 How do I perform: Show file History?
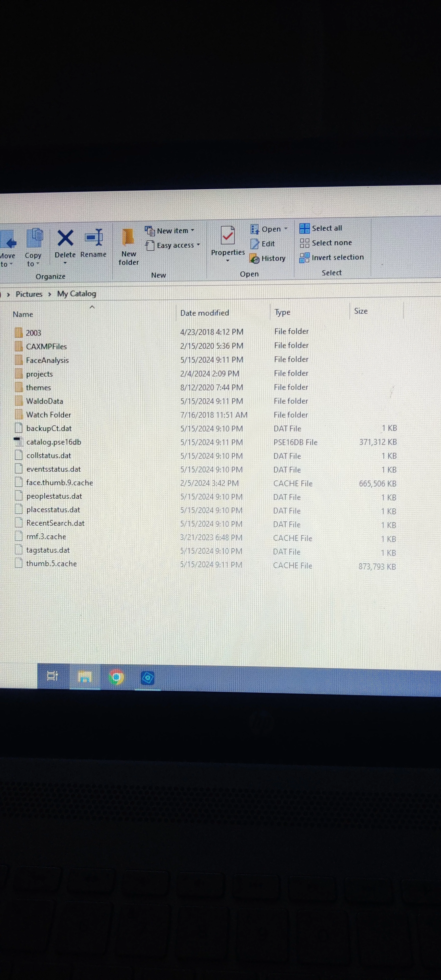pyautogui.click(x=268, y=258)
